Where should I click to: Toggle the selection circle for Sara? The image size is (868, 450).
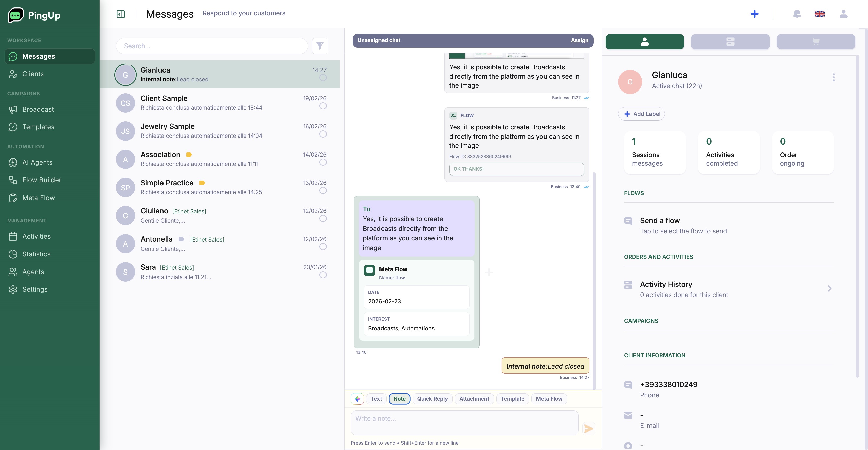point(323,275)
